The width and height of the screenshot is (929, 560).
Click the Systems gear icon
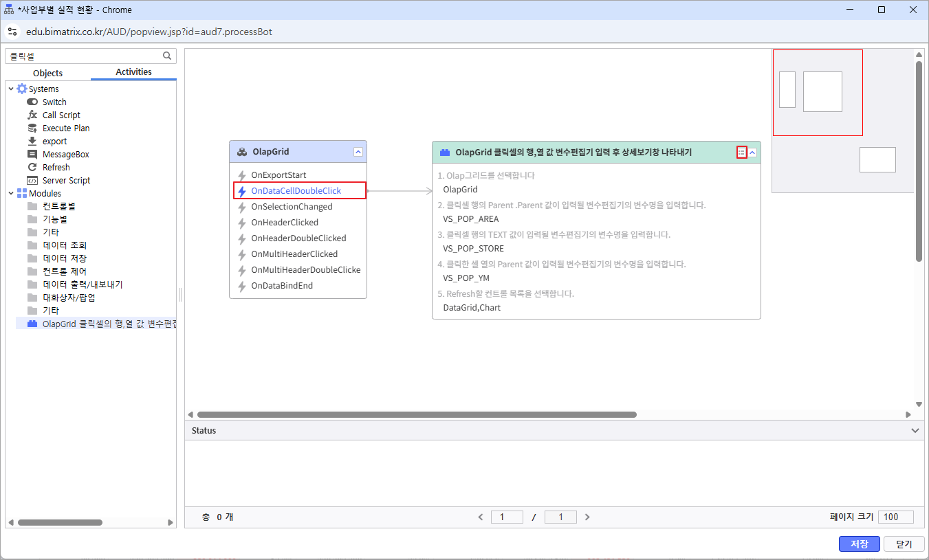[22, 89]
